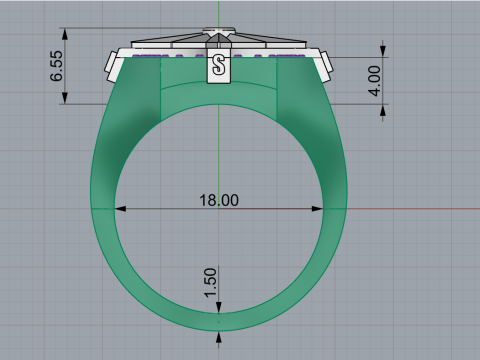Select the 1.50 band thickness dimension
This screenshot has width=480, height=360.
coord(211,283)
